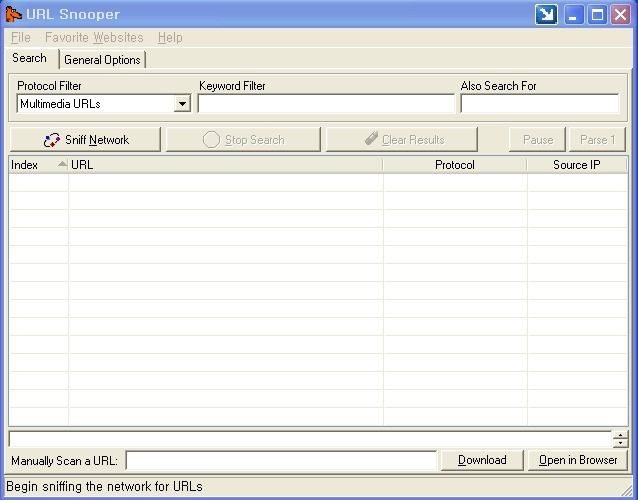Click the minimize-to-tray arrow icon button
The height and width of the screenshot is (500, 638).
[x=546, y=15]
